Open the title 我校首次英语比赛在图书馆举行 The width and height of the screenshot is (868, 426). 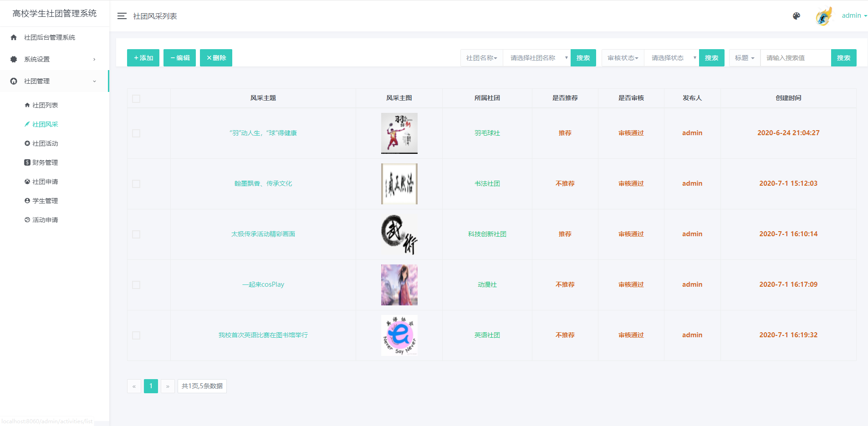(x=263, y=335)
